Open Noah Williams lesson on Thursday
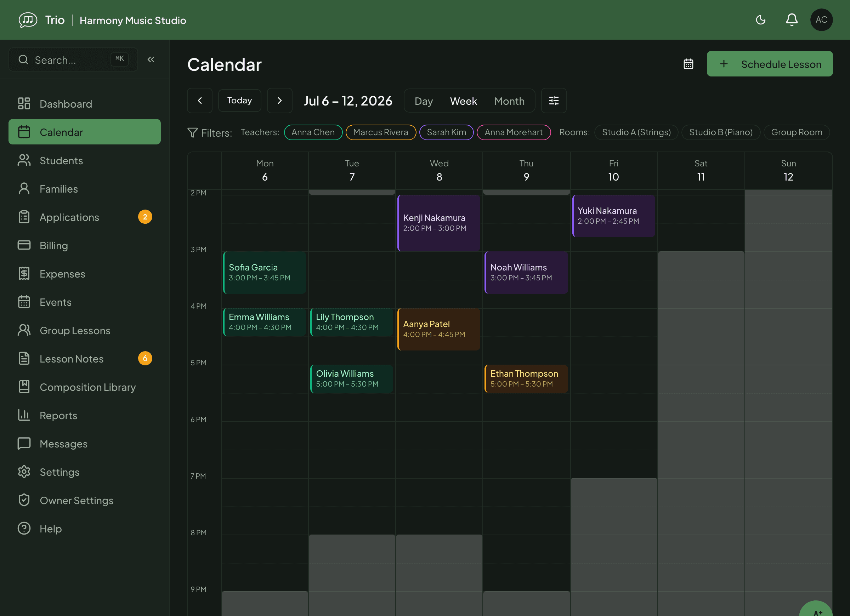 click(x=526, y=272)
